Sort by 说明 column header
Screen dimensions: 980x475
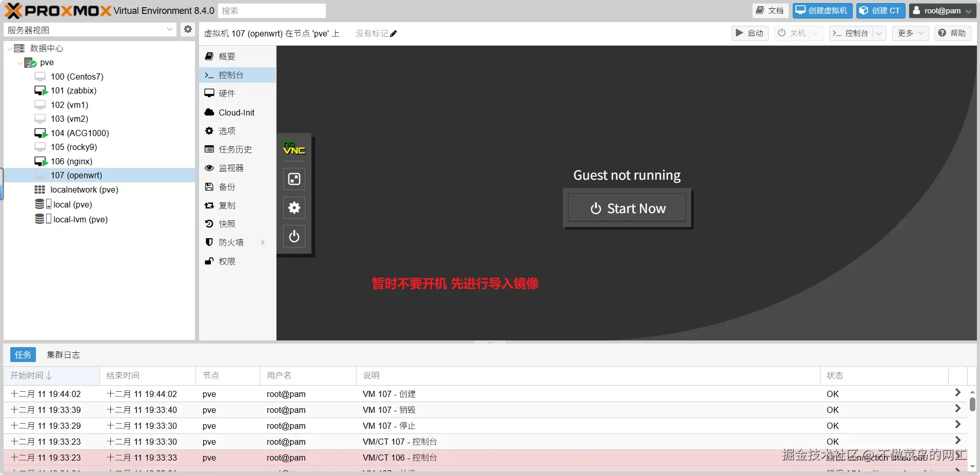tap(588, 375)
